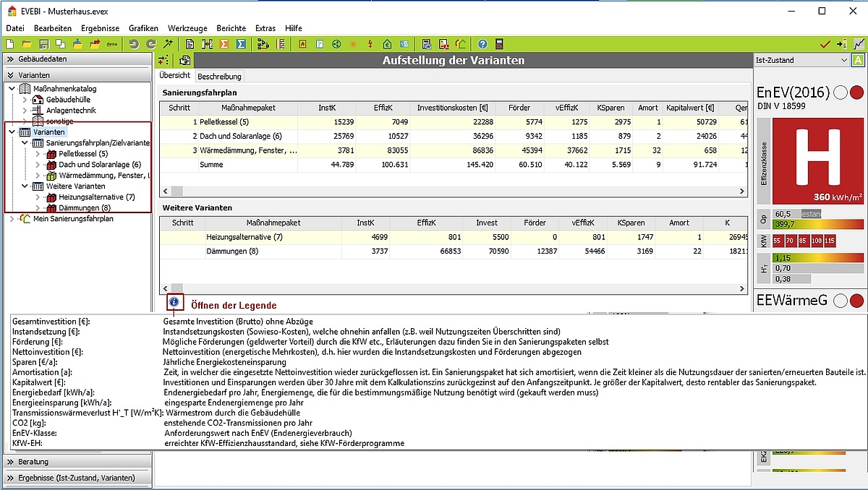Click the folder with red arrow export icon
The width and height of the screenshot is (868, 490).
click(95, 44)
